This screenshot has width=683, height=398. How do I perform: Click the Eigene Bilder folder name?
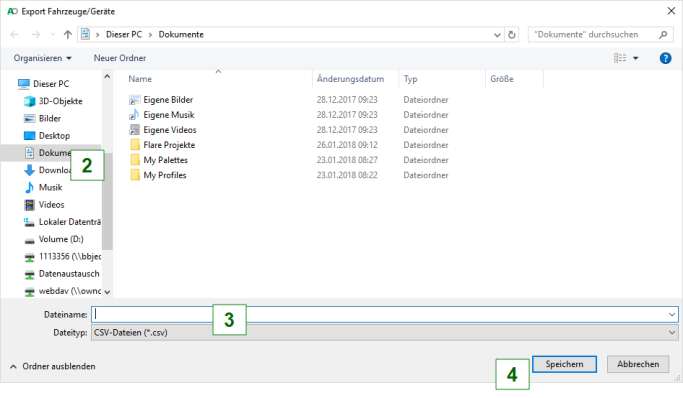click(168, 100)
